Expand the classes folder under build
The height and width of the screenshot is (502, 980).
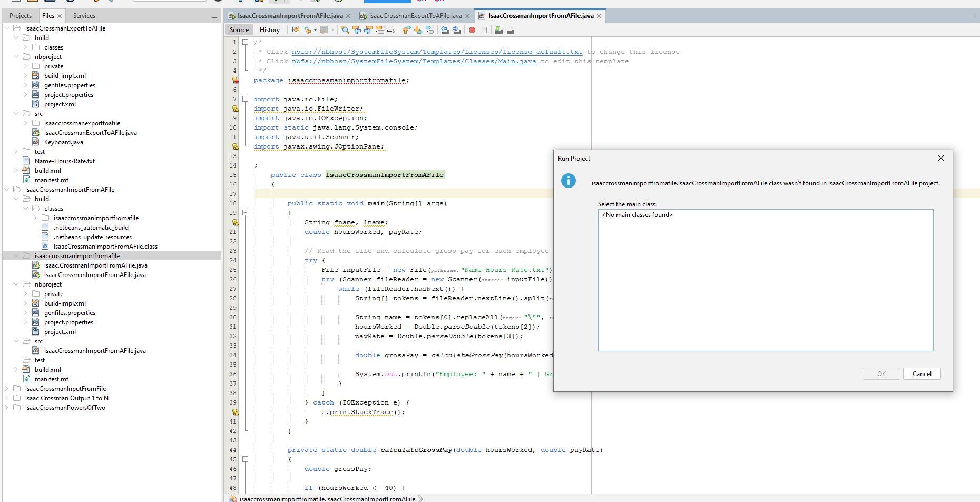coord(25,47)
